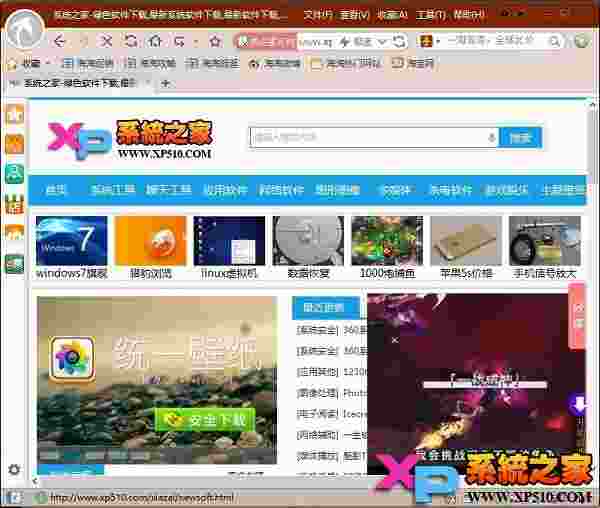Click the search engine icon beside search box
This screenshot has height=508, width=600.
coord(425,41)
